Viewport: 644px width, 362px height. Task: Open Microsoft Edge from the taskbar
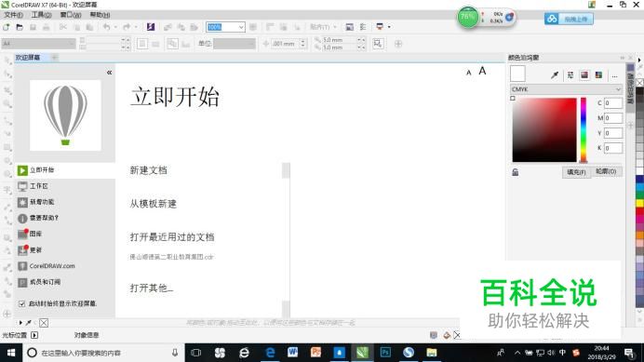tap(270, 353)
